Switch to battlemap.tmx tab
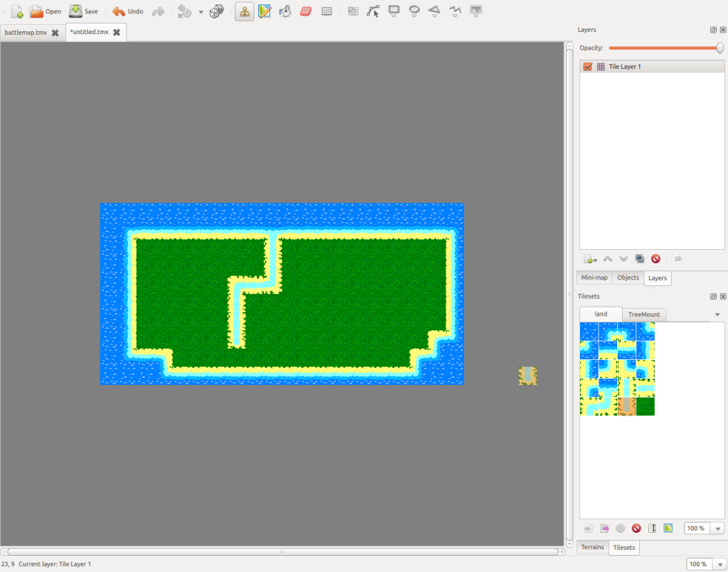The height and width of the screenshot is (572, 728). [26, 33]
